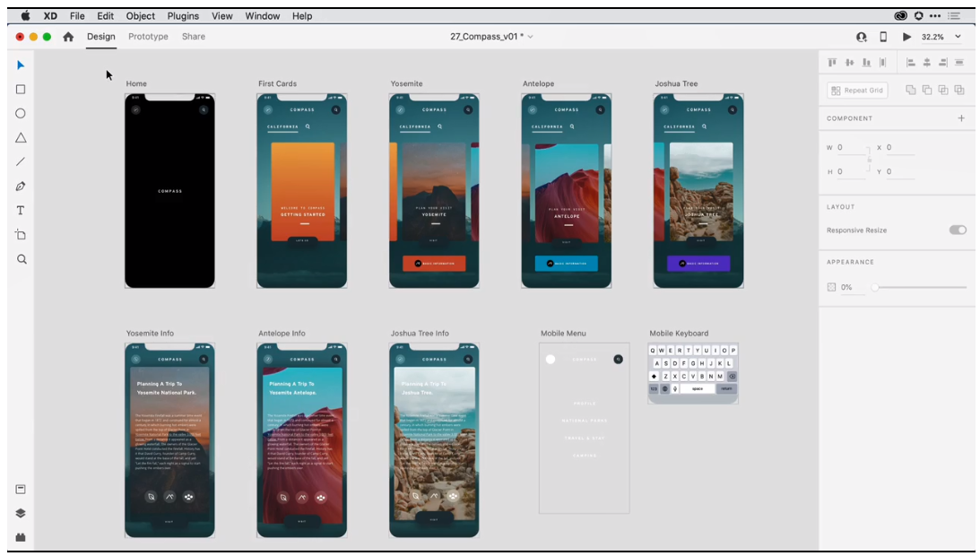Click the mobile device preview icon
The image size is (980, 556).
pos(883,37)
